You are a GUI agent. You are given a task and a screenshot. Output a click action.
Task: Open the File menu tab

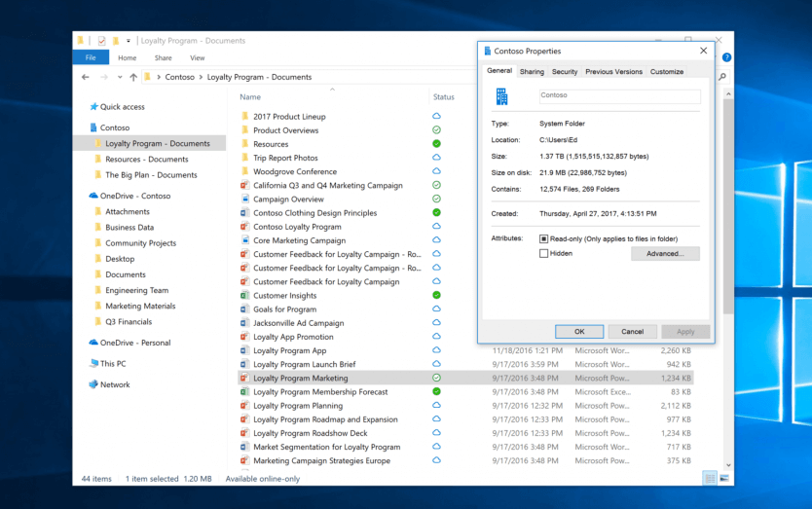click(x=91, y=57)
